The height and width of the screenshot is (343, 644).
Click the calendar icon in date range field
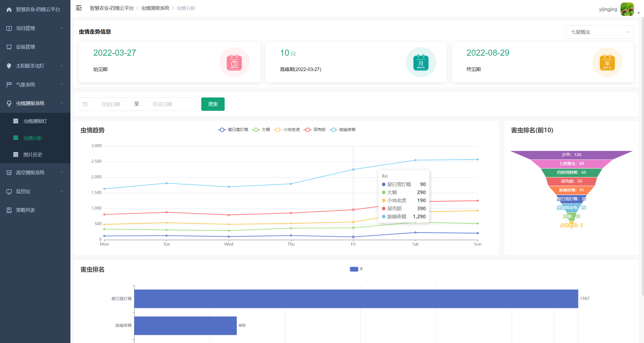pos(85,104)
